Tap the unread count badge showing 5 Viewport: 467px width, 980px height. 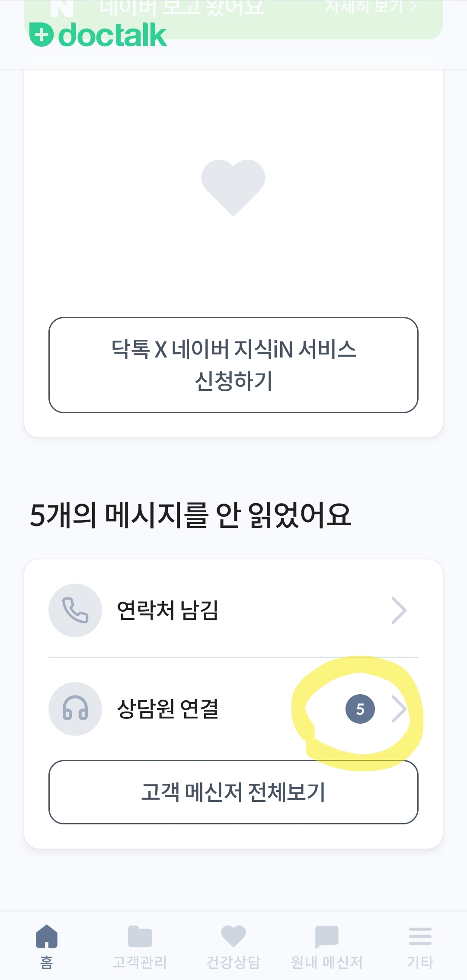point(360,709)
